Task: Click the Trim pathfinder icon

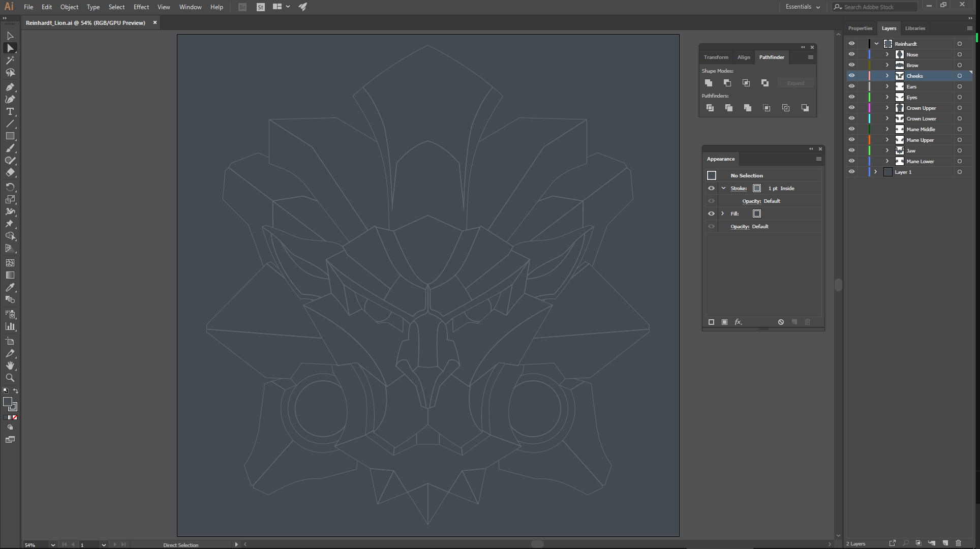Action: (729, 108)
